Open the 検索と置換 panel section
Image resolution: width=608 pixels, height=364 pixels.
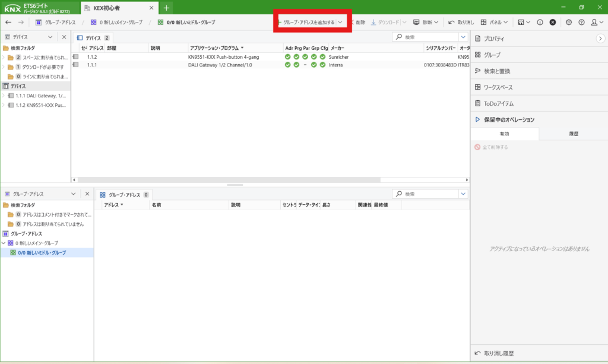(497, 71)
